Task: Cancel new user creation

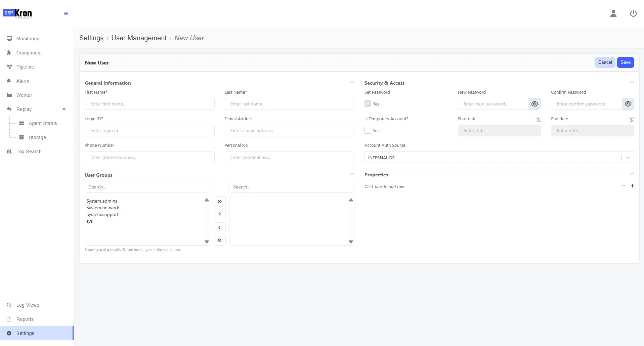Action: (605, 62)
